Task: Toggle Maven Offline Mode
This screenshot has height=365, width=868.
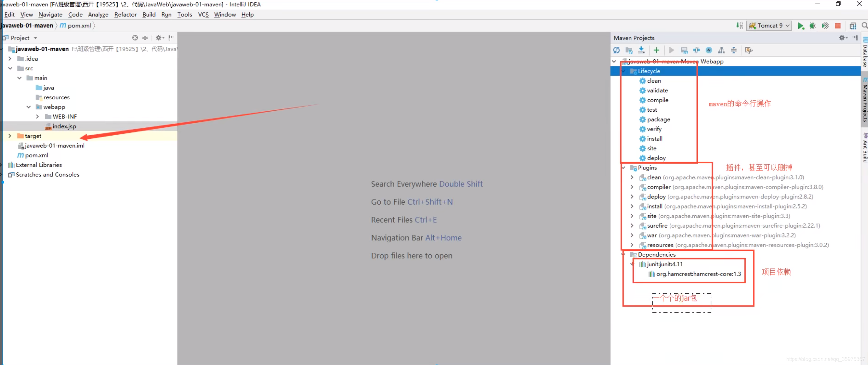Action: (x=697, y=50)
